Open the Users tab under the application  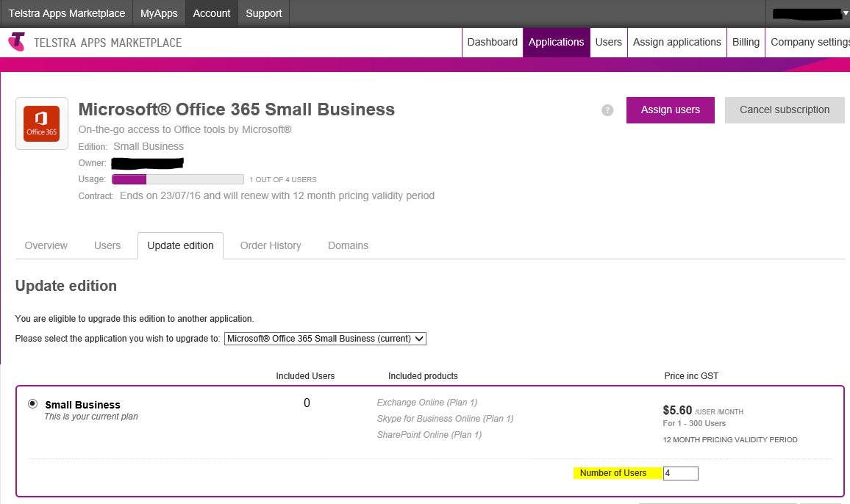pos(107,245)
